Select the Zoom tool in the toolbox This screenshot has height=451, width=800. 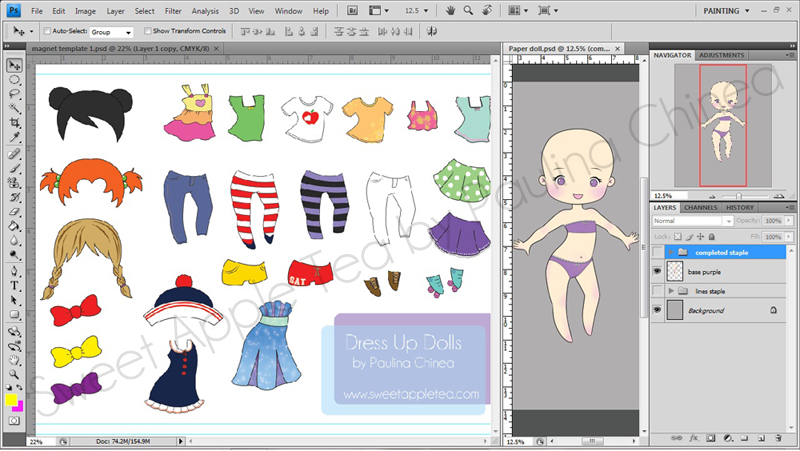(x=14, y=374)
